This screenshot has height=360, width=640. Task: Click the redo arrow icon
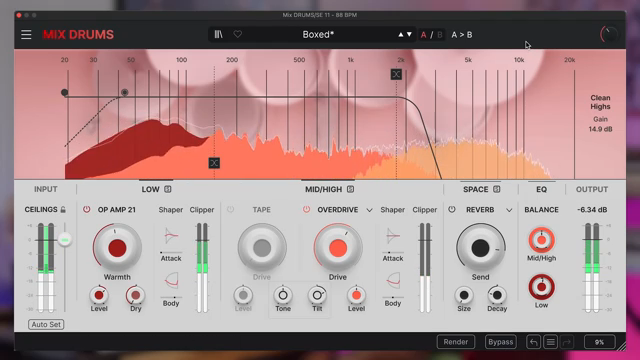point(567,342)
